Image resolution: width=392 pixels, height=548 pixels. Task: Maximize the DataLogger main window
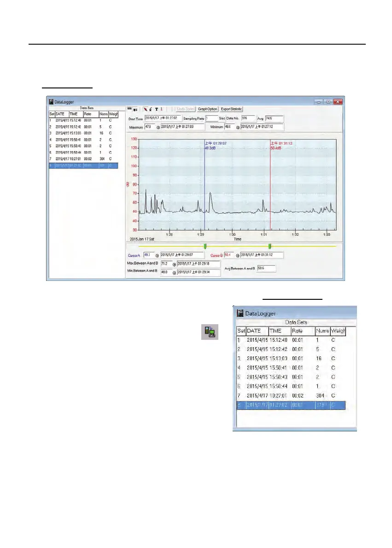click(328, 102)
